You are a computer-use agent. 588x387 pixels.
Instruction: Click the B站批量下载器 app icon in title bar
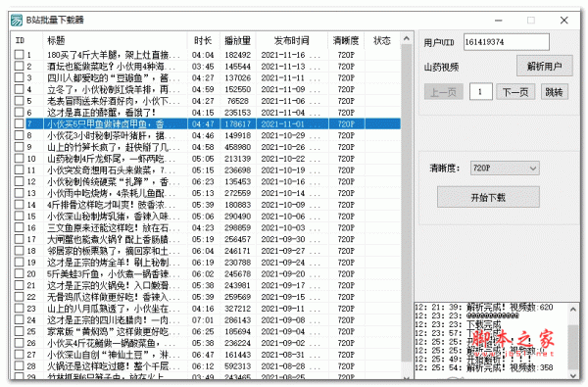[17, 20]
